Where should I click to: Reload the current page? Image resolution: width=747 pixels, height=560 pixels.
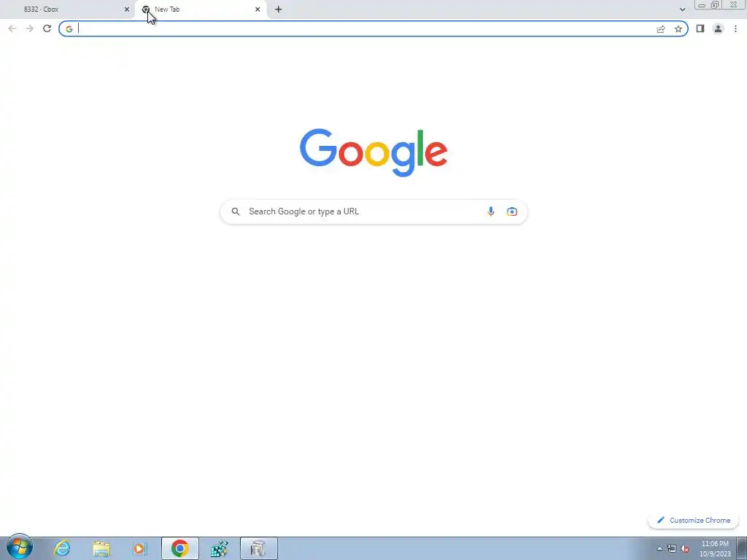pos(47,28)
